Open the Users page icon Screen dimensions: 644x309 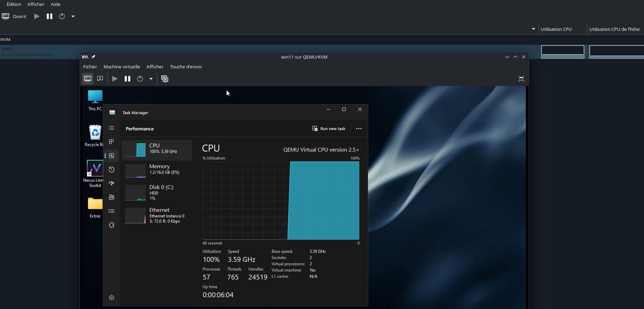click(112, 197)
